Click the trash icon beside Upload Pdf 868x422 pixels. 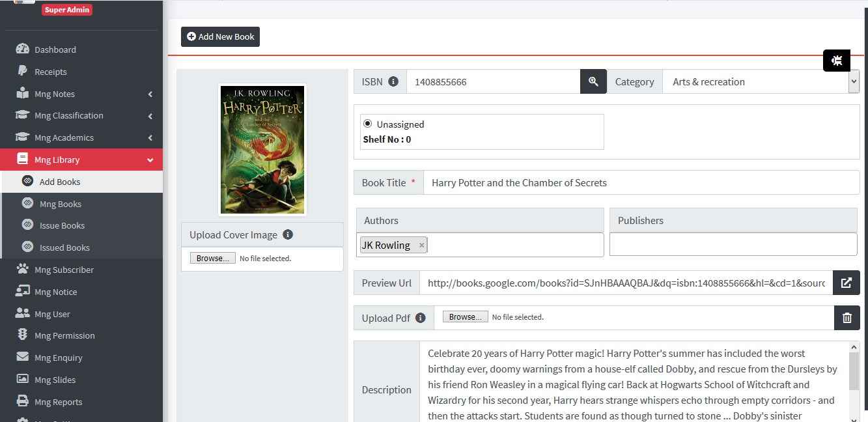pyautogui.click(x=847, y=318)
